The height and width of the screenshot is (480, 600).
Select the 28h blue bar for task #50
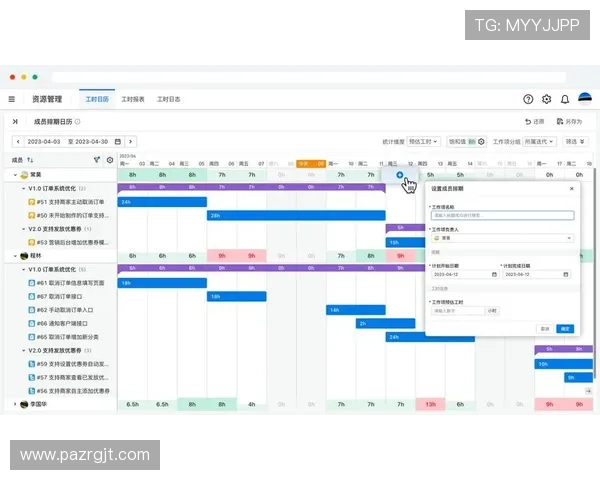tap(296, 216)
